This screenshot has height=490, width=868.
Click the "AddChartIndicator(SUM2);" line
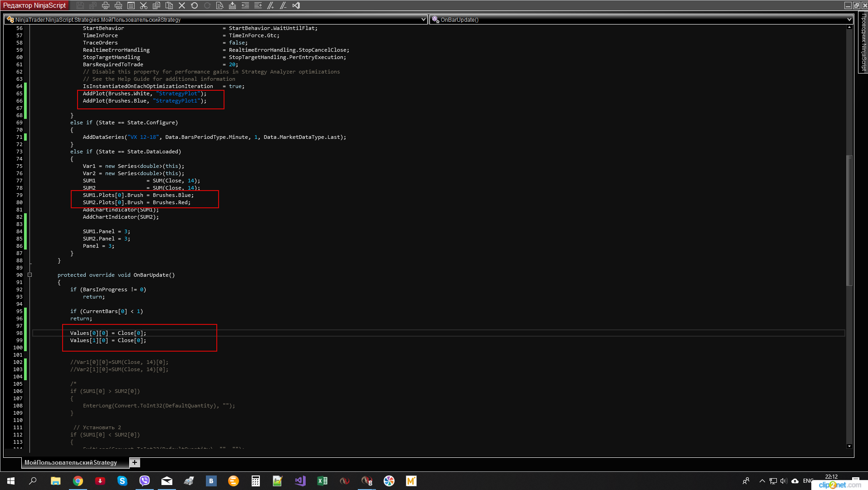tap(121, 217)
